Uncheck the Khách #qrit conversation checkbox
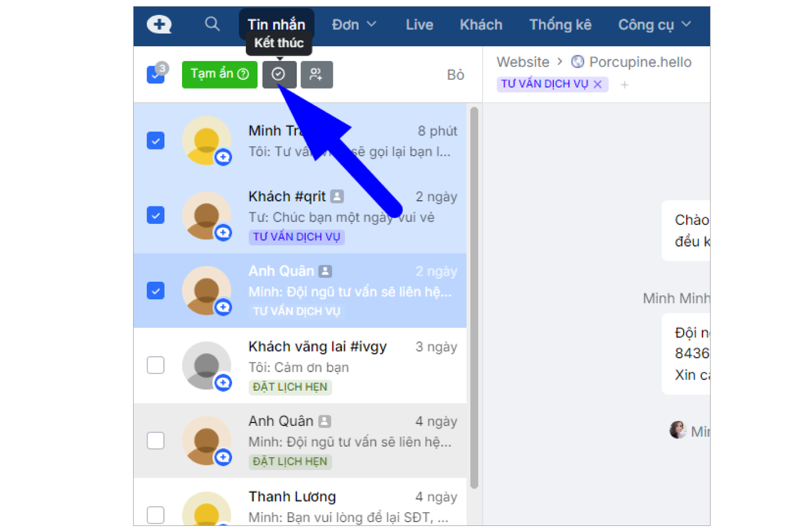Screen dimensions: 792x532 point(156,215)
